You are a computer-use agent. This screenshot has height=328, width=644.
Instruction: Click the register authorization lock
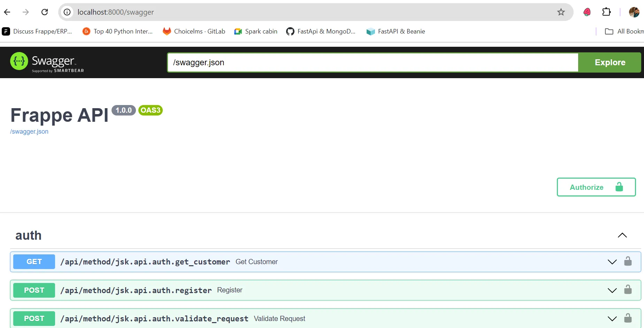tap(628, 290)
